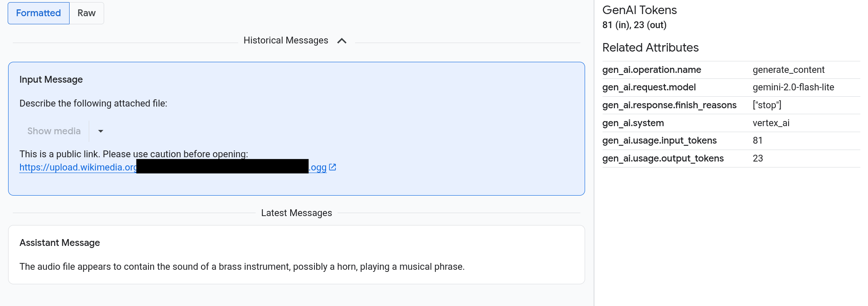Click the gen_ai.operation.name attribute key
Screen dimensions: 868x306
click(652, 70)
